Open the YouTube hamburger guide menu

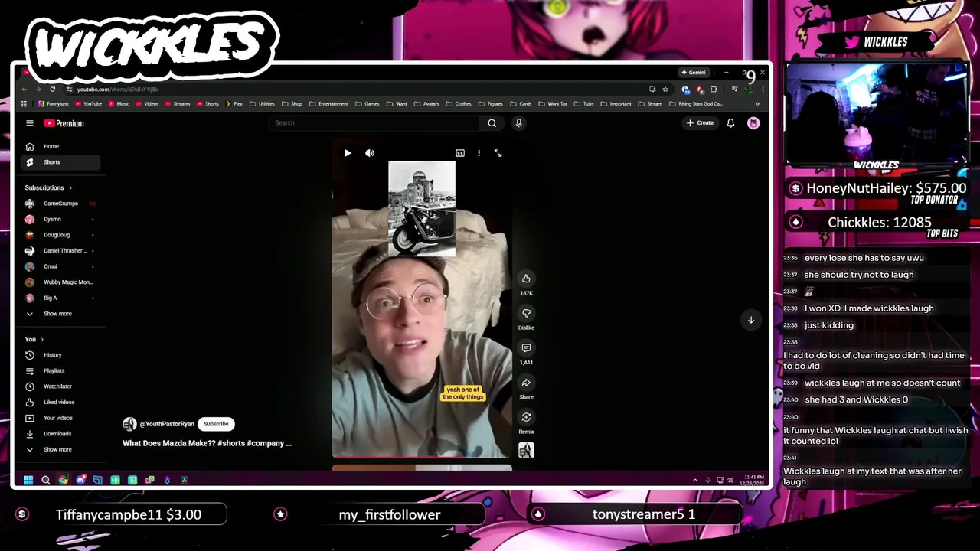[x=30, y=123]
